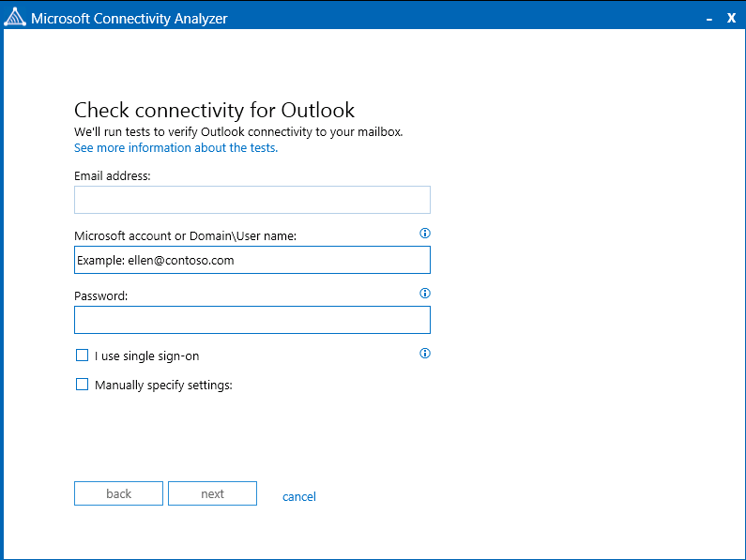Show info tooltip for single sign-on
The image size is (746, 560).
(x=424, y=354)
